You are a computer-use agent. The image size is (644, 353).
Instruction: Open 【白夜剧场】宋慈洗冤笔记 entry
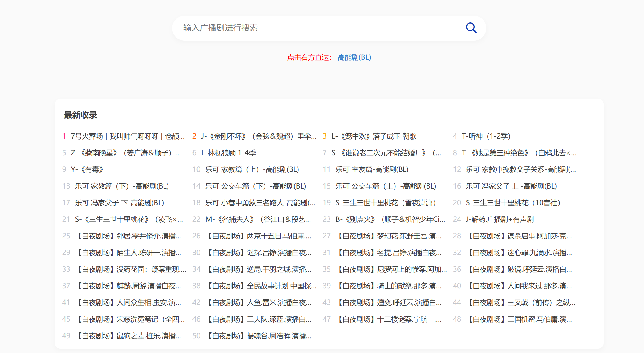(x=130, y=319)
